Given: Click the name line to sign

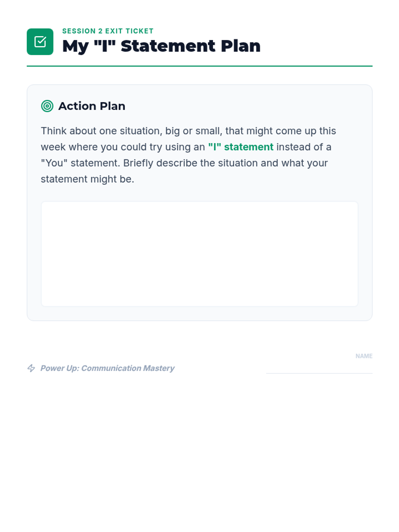Looking at the screenshot, I should coord(319,369).
